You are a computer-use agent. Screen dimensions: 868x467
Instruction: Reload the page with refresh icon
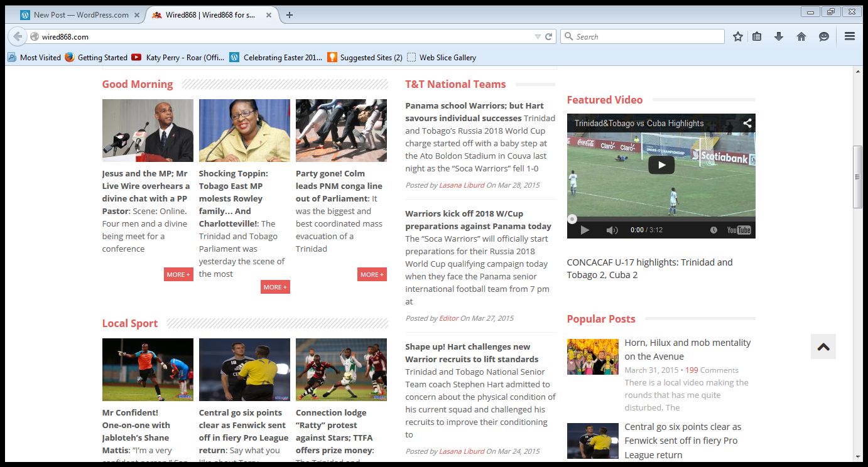point(548,37)
